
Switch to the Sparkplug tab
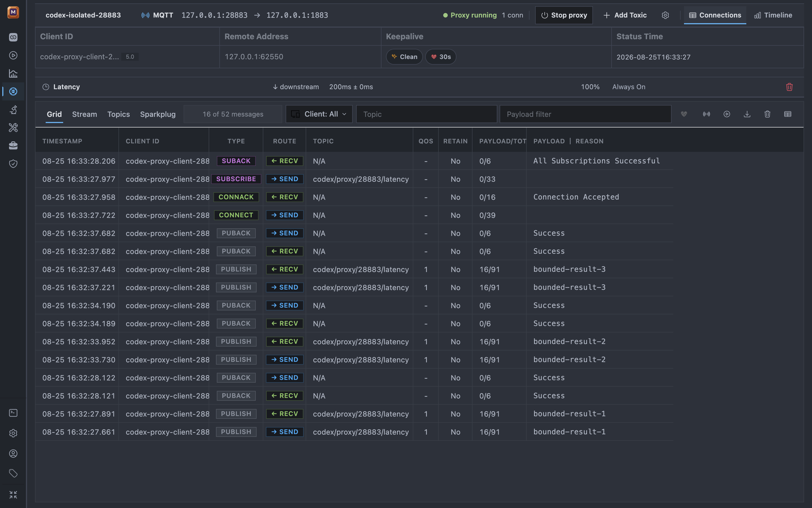[x=158, y=114]
